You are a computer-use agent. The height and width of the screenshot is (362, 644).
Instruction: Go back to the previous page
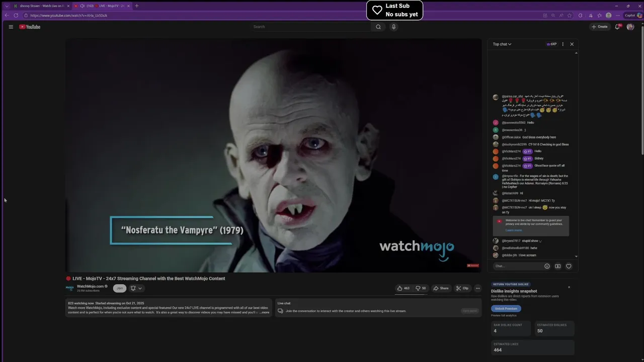point(7,15)
